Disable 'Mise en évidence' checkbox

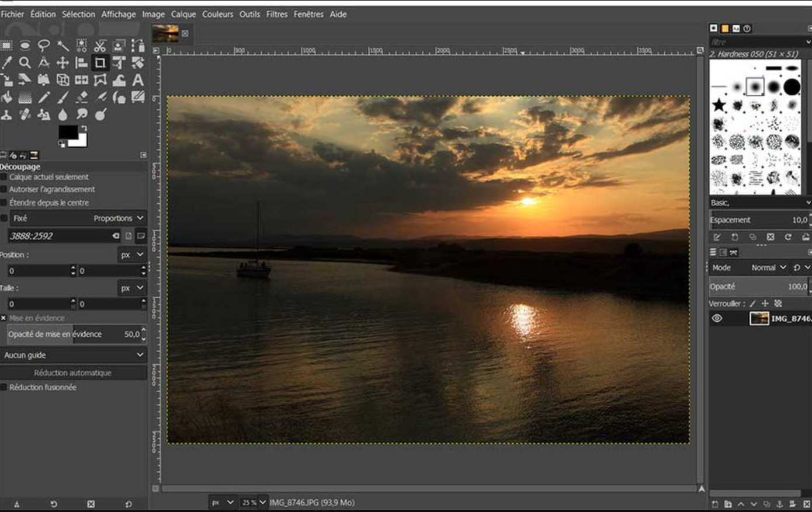click(x=4, y=318)
